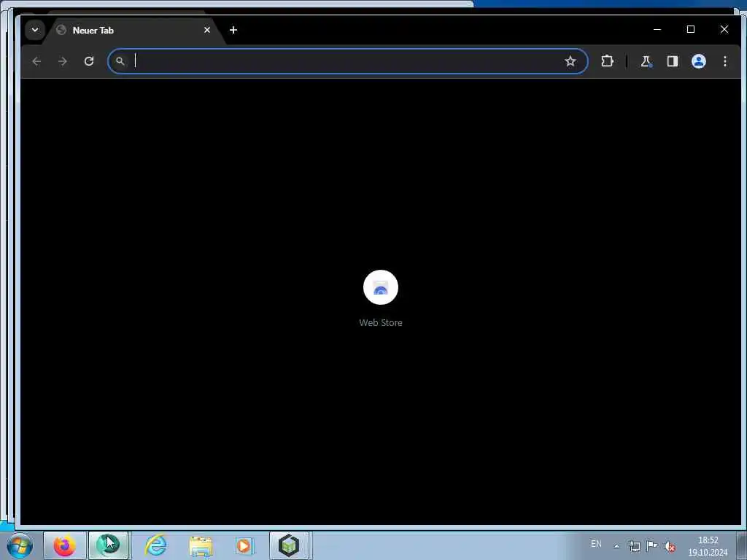Open the clock showing 18:52
The width and height of the screenshot is (747, 560).
tap(708, 546)
